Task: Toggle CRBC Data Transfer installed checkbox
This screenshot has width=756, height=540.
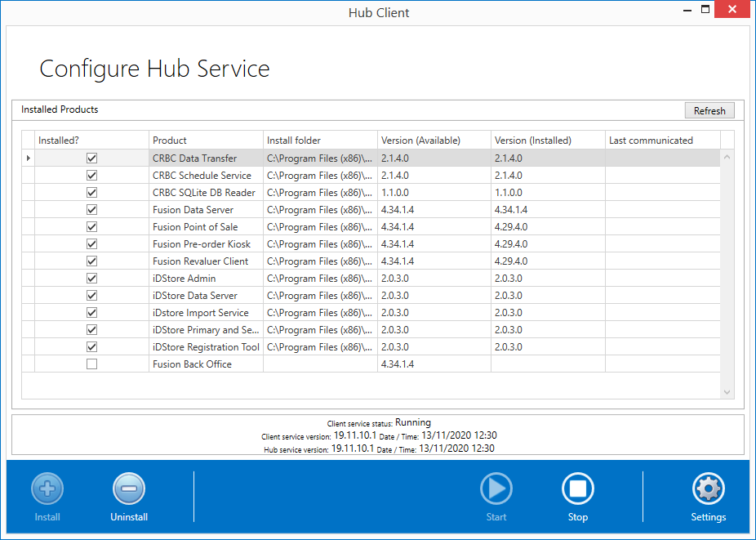Action: pos(91,158)
